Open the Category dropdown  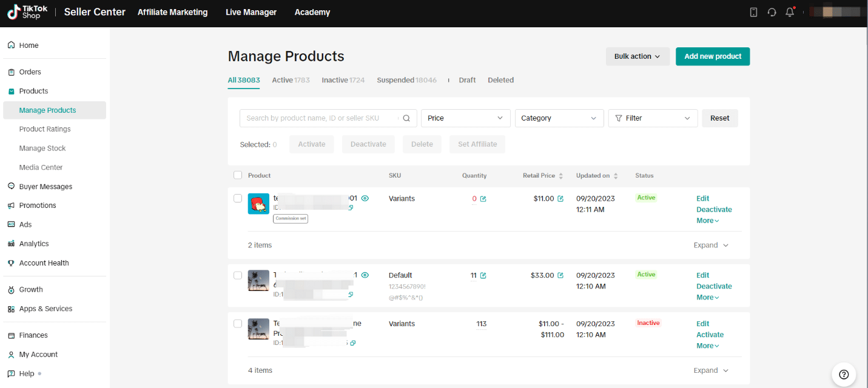pyautogui.click(x=559, y=118)
